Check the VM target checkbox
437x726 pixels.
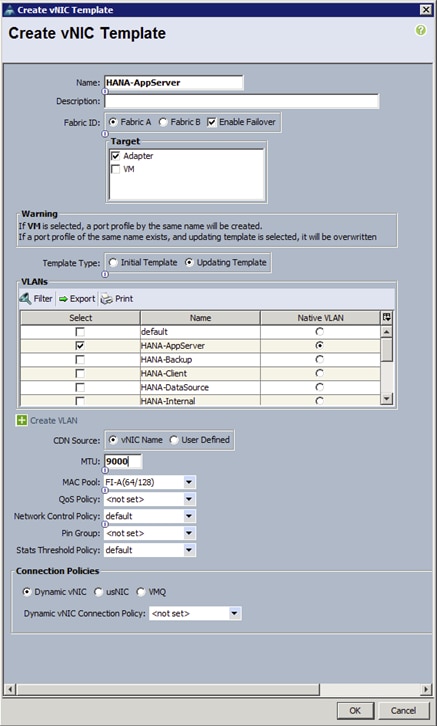(116, 170)
